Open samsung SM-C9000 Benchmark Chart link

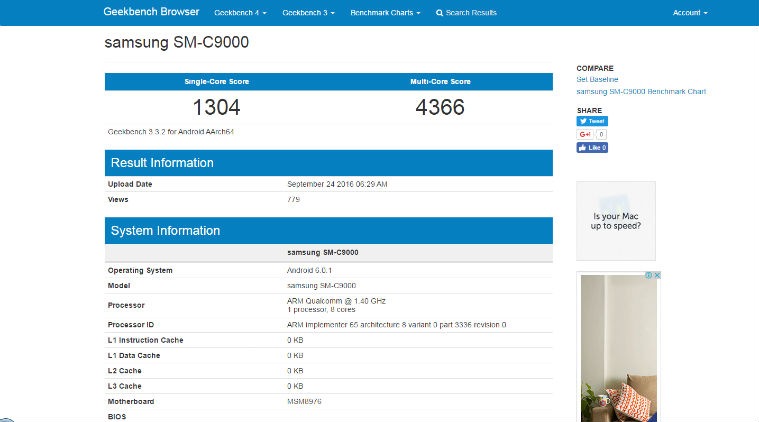click(x=641, y=91)
